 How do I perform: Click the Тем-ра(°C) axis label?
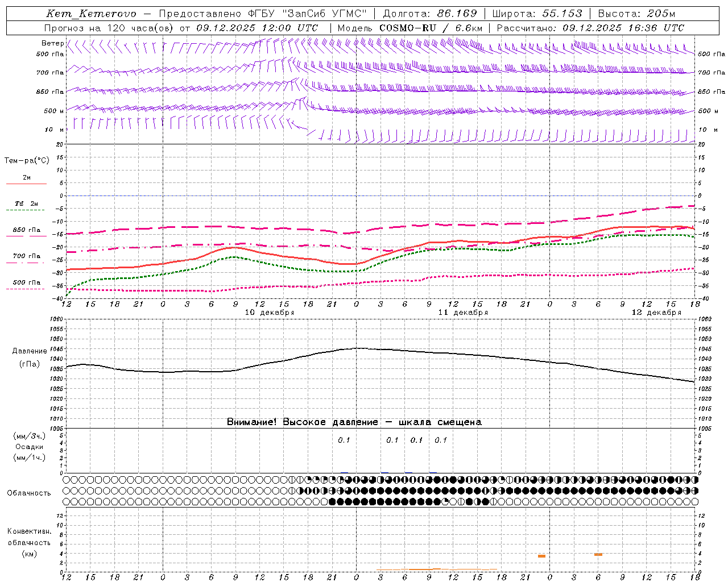click(27, 161)
